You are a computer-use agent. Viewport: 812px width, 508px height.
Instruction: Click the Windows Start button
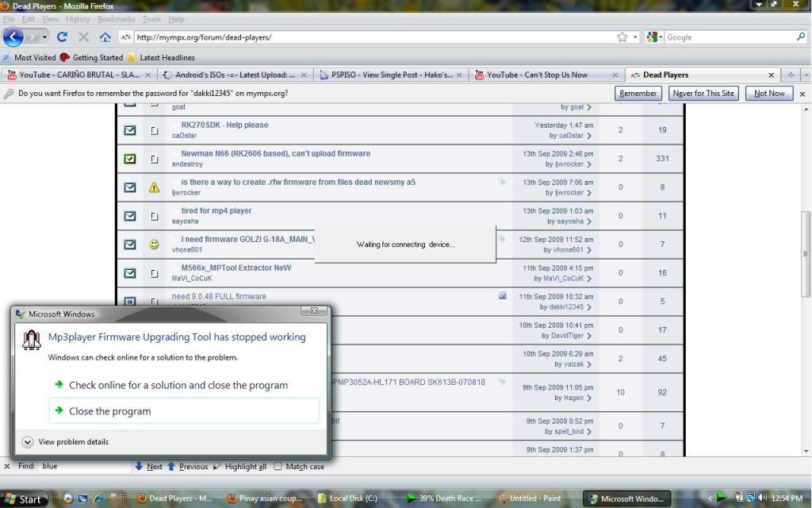click(24, 498)
